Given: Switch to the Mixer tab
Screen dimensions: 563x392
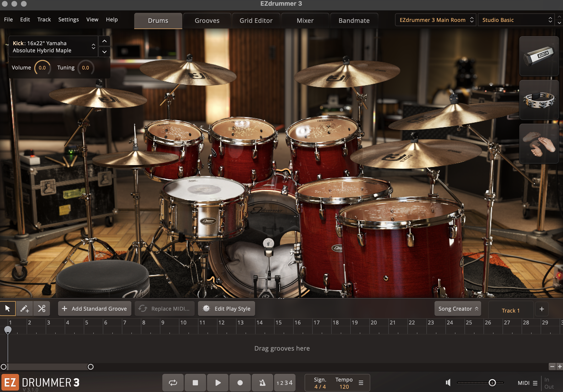Looking at the screenshot, I should [x=305, y=21].
